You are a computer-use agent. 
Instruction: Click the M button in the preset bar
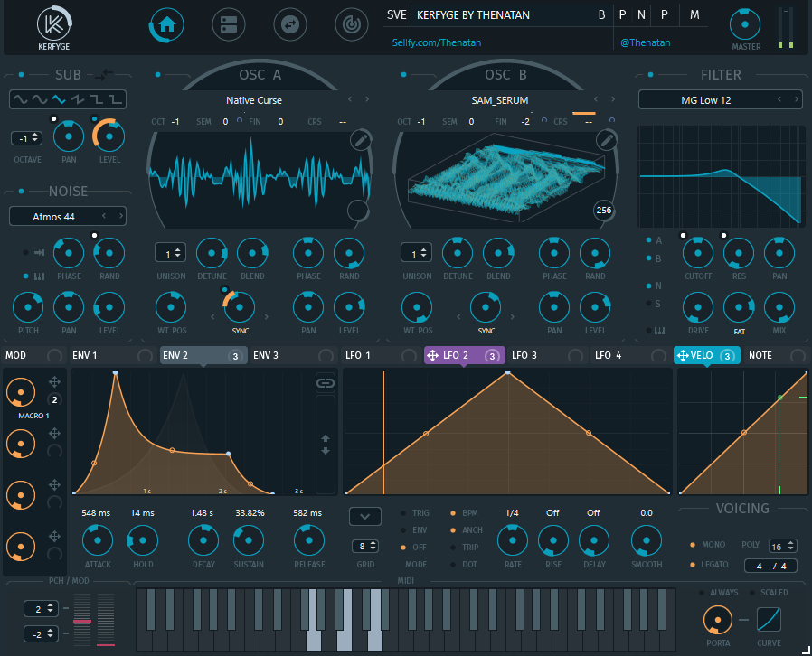click(694, 15)
